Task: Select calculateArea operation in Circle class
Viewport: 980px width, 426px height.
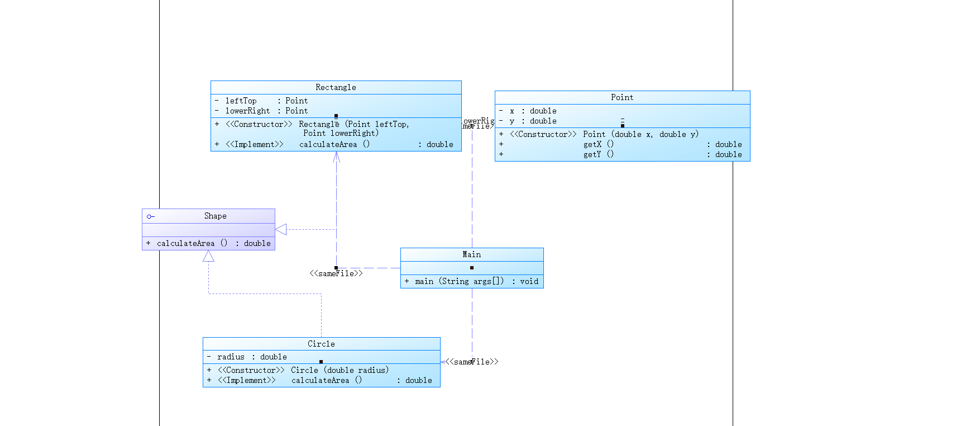Action: point(319,380)
